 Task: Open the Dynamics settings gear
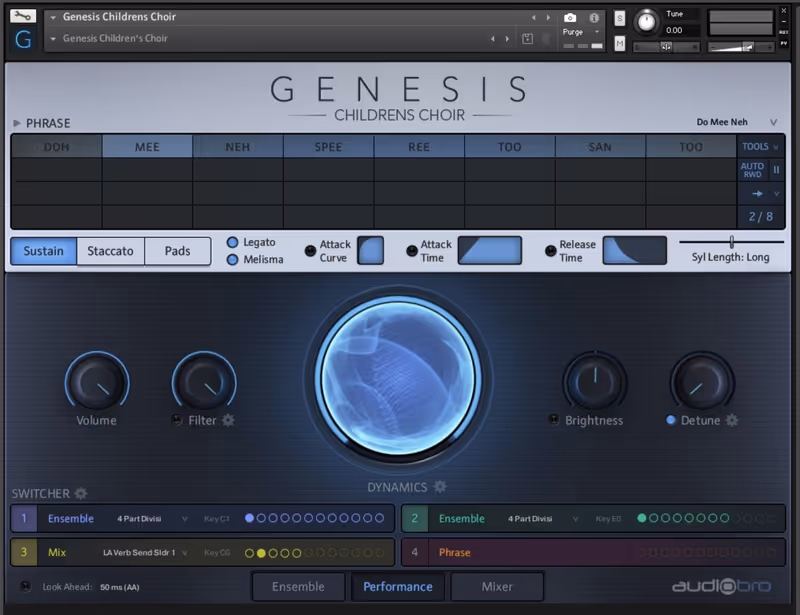click(x=438, y=487)
